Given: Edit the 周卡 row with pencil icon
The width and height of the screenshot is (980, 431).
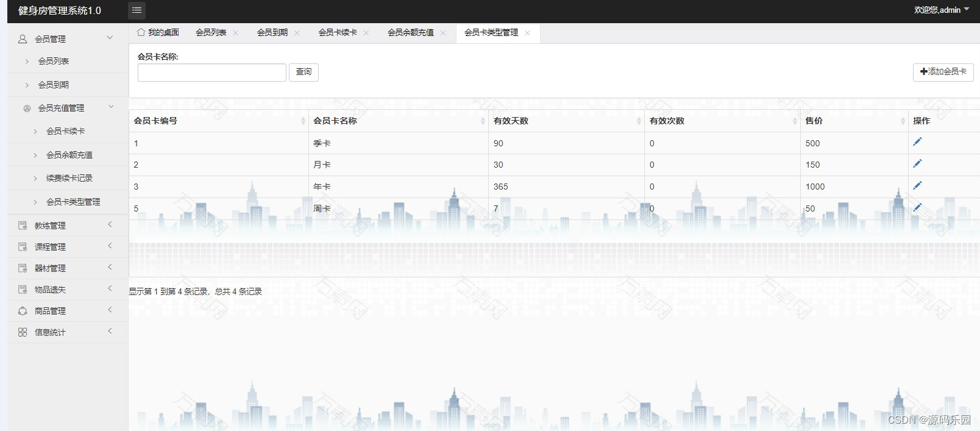Looking at the screenshot, I should [917, 207].
